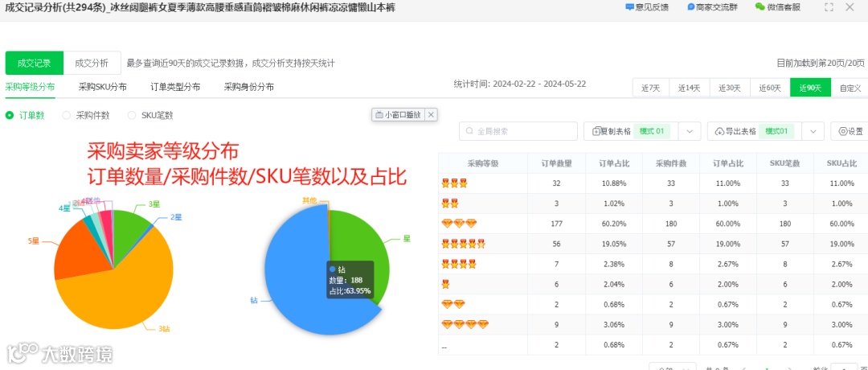868x370 pixels.
Task: Open the 意见反馈 feedback link
Action: click(x=646, y=7)
